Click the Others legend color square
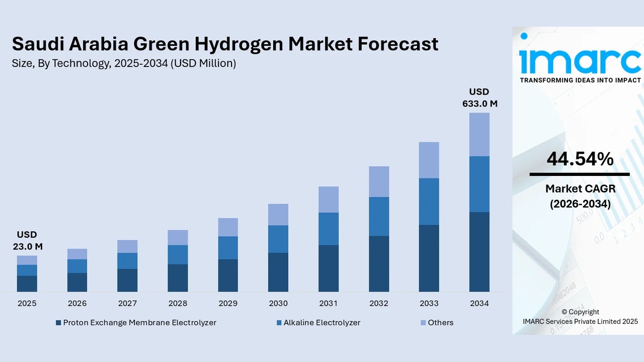644x362 pixels. 423,323
